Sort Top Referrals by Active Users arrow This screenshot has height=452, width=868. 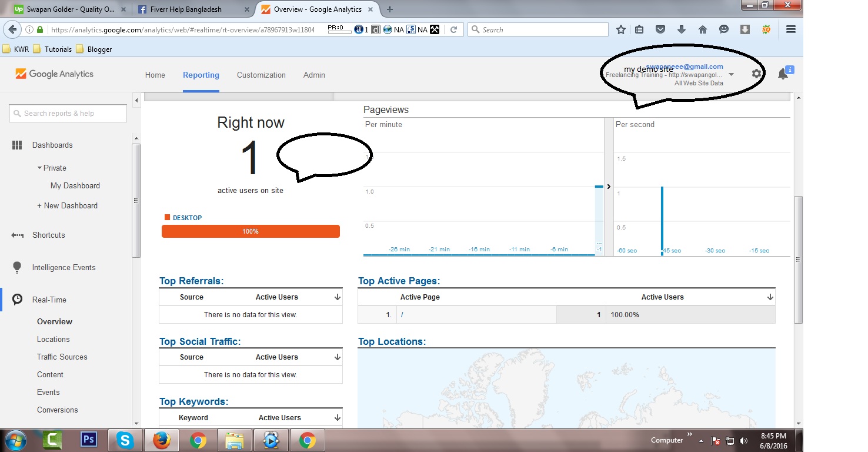(x=337, y=297)
